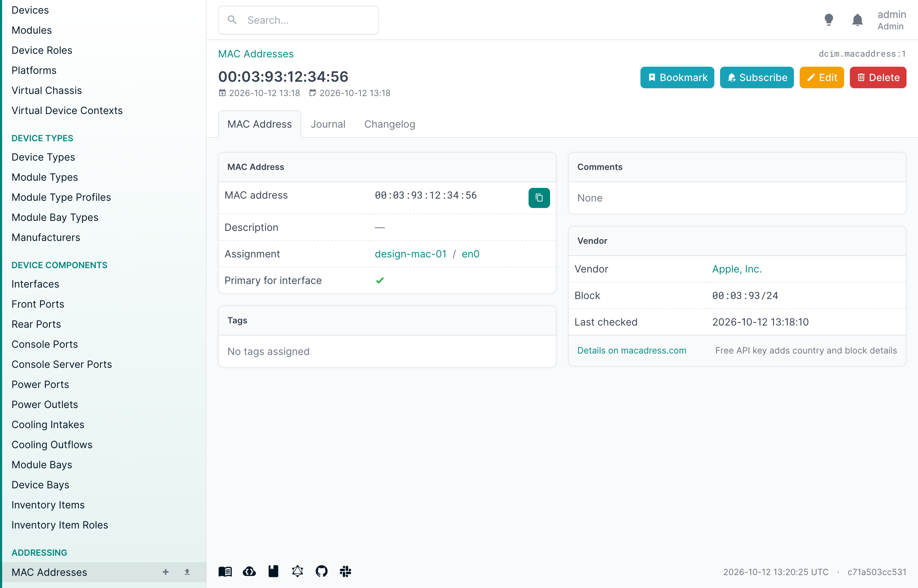Switch to the Changelog tab
The image size is (918, 588).
[x=389, y=124]
